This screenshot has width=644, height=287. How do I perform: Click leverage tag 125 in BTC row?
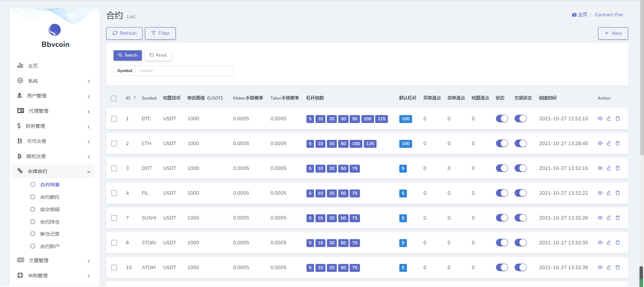382,119
